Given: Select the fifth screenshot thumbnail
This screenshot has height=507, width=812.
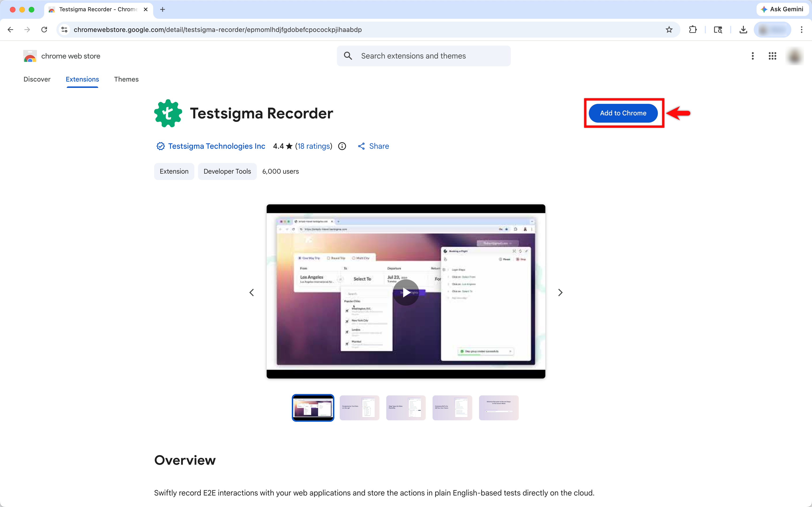Looking at the screenshot, I should tap(499, 408).
